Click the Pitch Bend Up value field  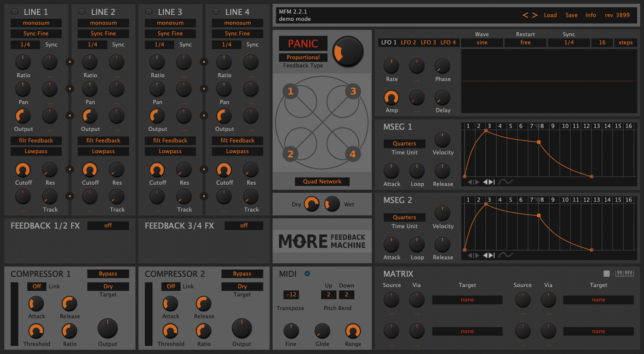tap(328, 295)
